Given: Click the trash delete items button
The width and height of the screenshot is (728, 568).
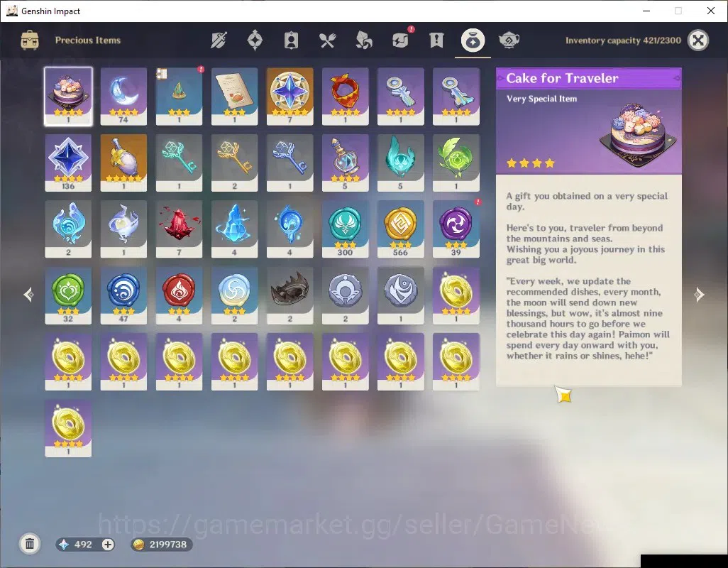Looking at the screenshot, I should pyautogui.click(x=30, y=544).
